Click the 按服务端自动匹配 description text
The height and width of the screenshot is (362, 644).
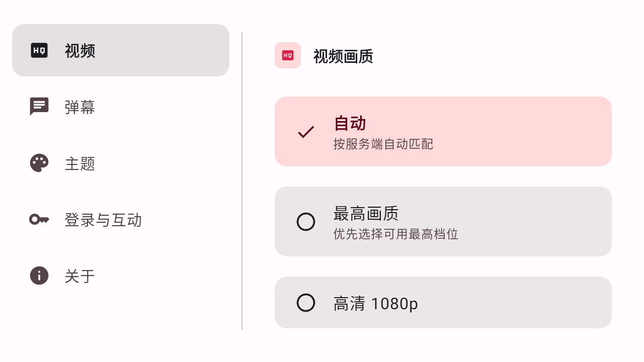click(383, 144)
